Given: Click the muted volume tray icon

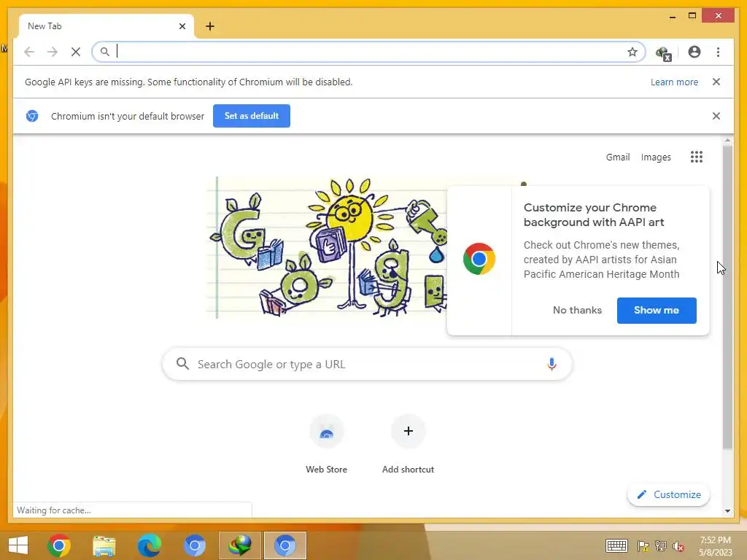Looking at the screenshot, I should (x=678, y=546).
